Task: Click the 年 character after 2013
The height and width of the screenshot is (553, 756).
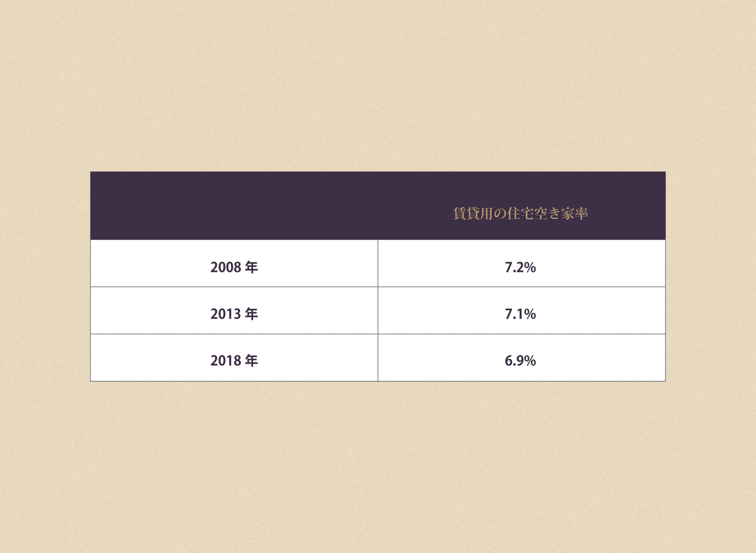Action: click(x=251, y=314)
